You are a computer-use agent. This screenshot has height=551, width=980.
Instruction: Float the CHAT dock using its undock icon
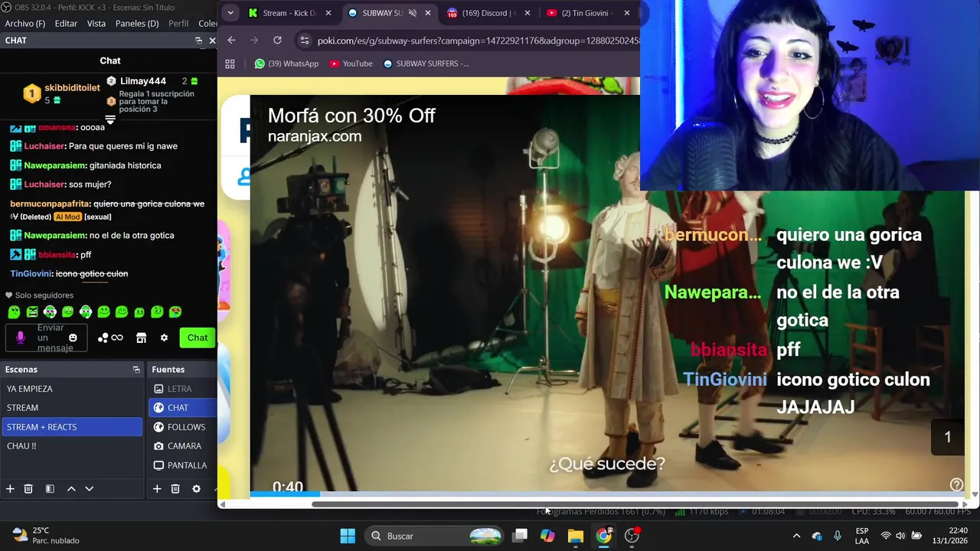(x=199, y=41)
